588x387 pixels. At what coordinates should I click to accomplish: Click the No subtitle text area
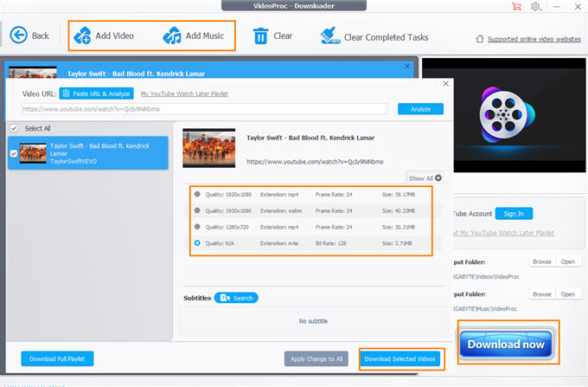(x=313, y=321)
